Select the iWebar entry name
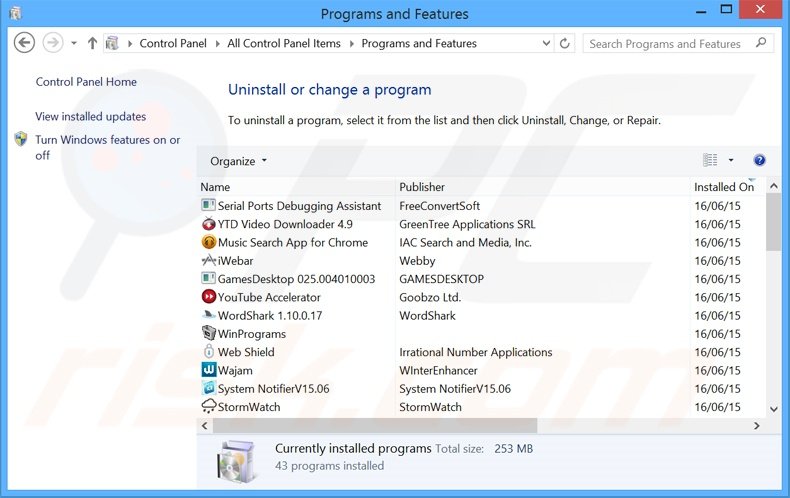The width and height of the screenshot is (790, 498). click(x=235, y=261)
